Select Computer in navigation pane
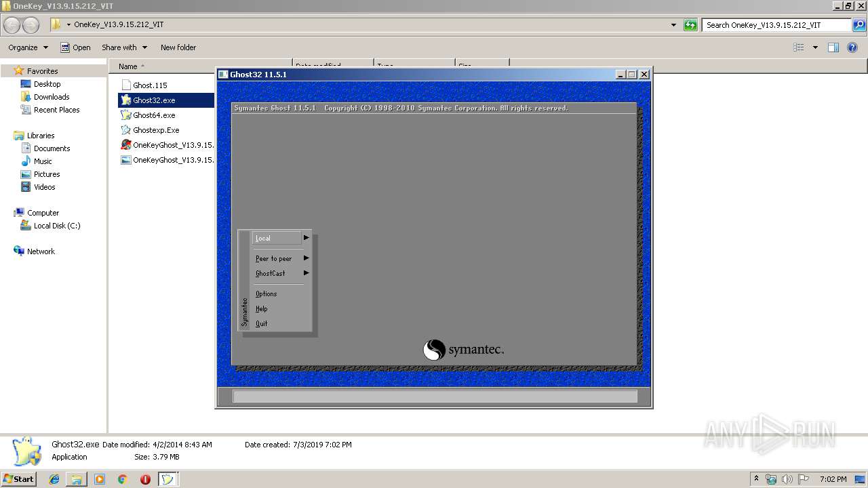This screenshot has width=868, height=488. click(x=43, y=213)
